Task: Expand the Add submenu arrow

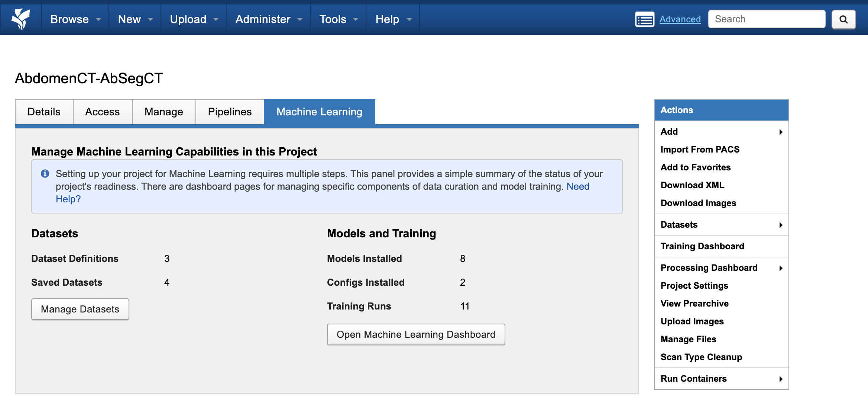Action: 781,132
